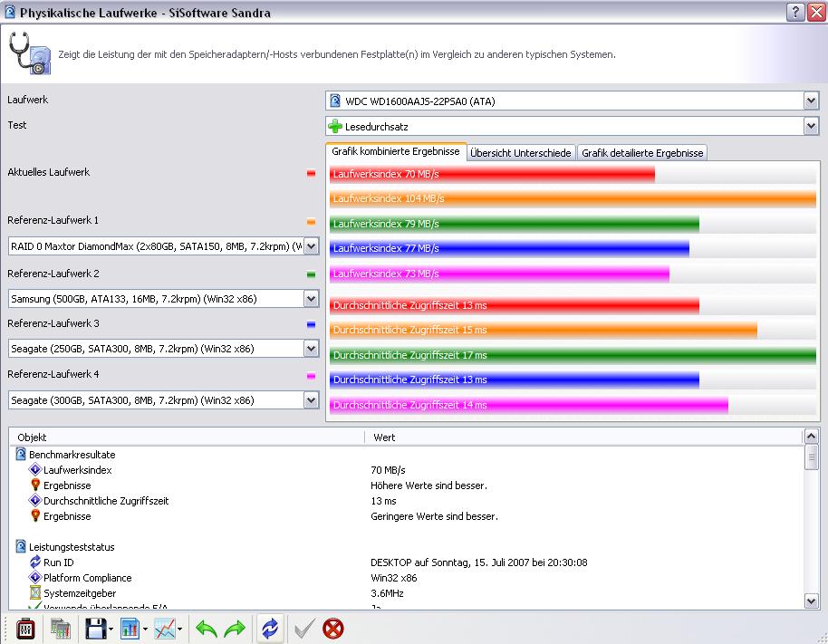Click the stethoscope disk module icon
This screenshot has width=828, height=644.
pyautogui.click(x=30, y=53)
